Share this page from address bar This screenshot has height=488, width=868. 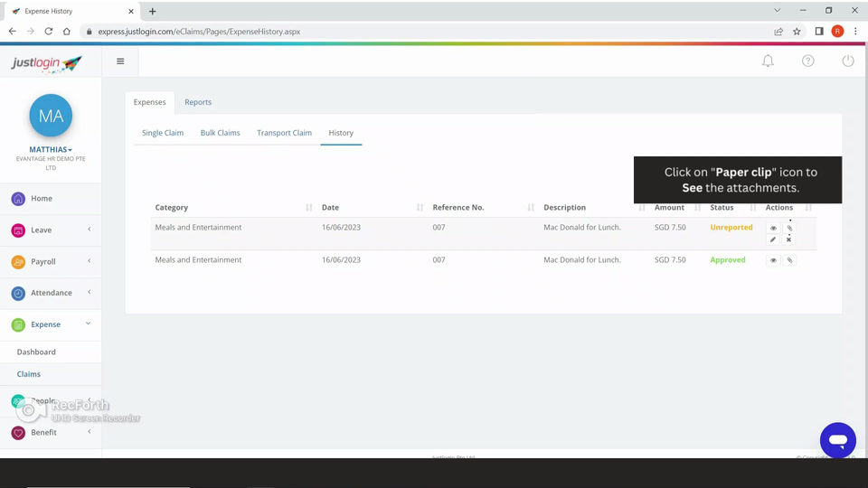[x=778, y=32]
